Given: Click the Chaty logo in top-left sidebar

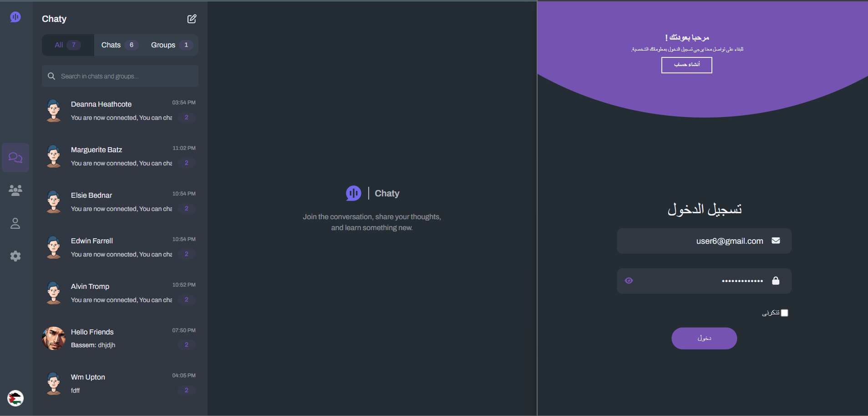Looking at the screenshot, I should coord(15,17).
